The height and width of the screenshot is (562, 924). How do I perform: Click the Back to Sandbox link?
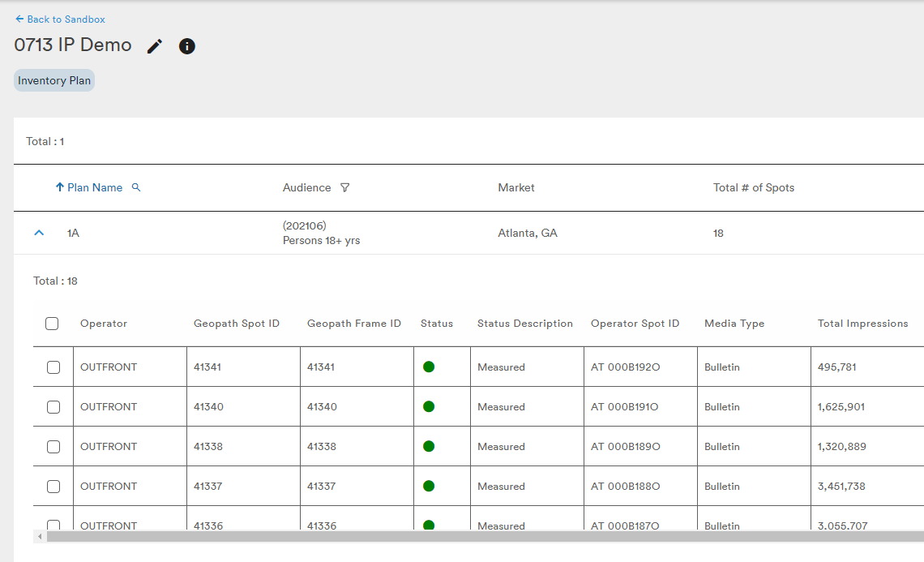coord(60,19)
